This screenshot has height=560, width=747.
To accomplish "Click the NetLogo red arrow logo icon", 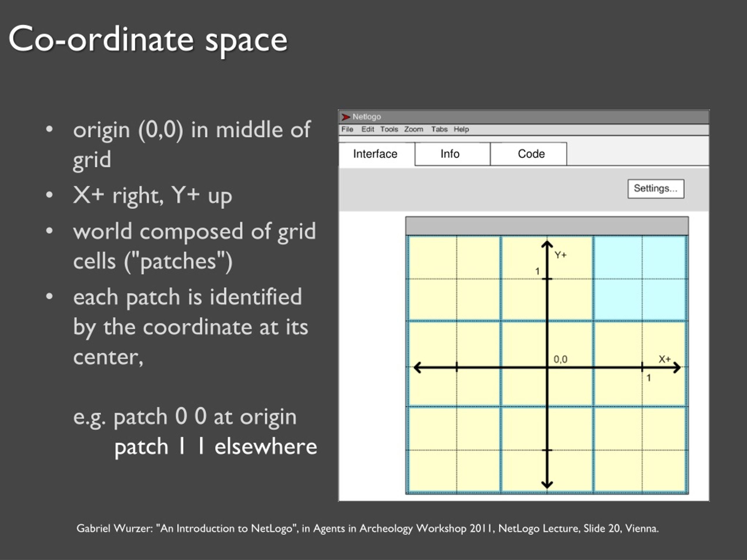I will pos(345,117).
